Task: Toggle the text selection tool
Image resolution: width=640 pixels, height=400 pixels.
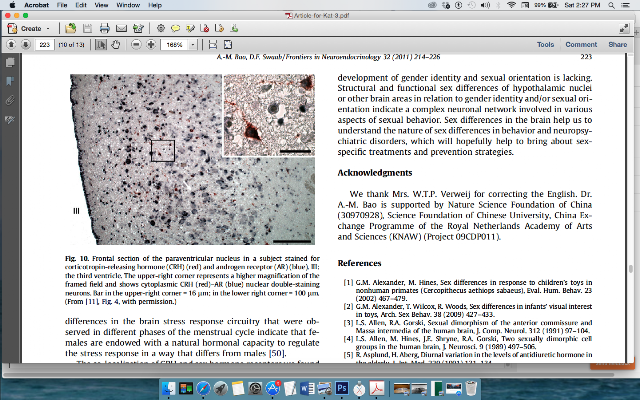Action: (x=100, y=44)
